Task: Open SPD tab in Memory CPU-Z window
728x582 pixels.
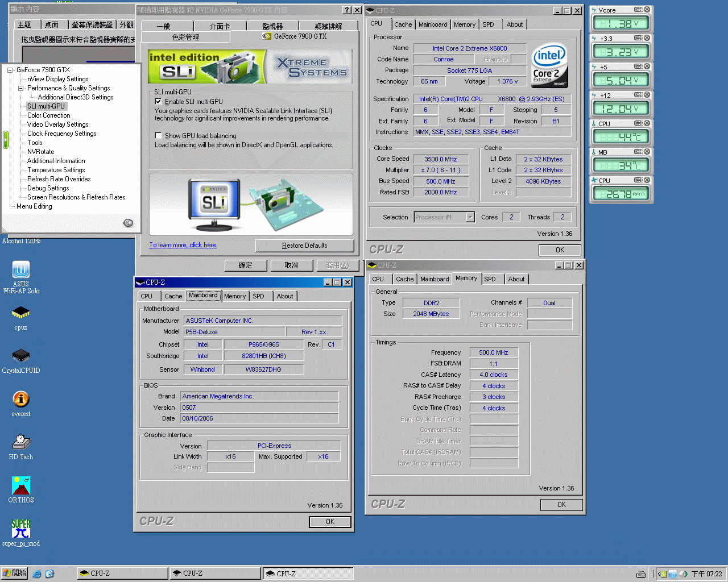Action: [x=490, y=279]
